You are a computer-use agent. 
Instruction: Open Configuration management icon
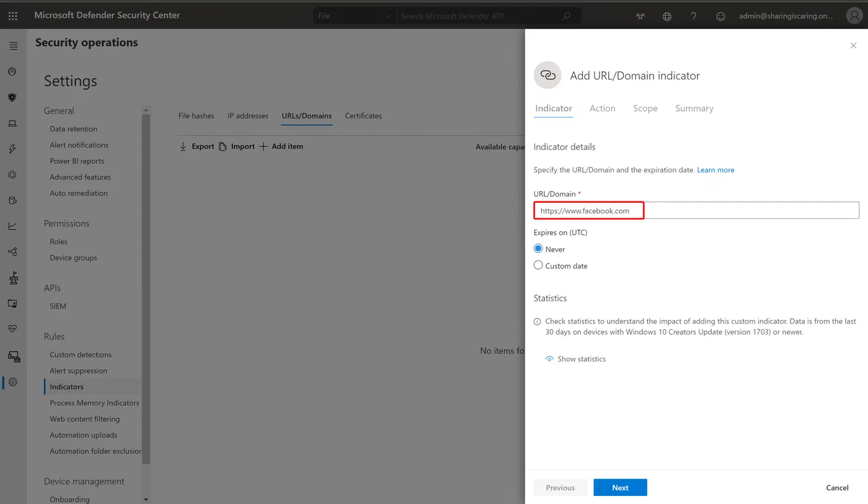coord(14,356)
